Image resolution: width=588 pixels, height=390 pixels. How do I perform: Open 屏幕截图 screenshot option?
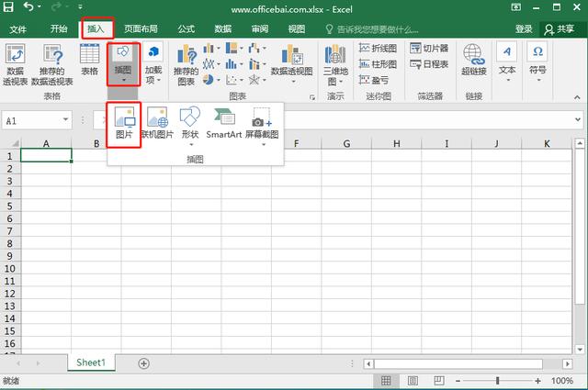pyautogui.click(x=262, y=127)
